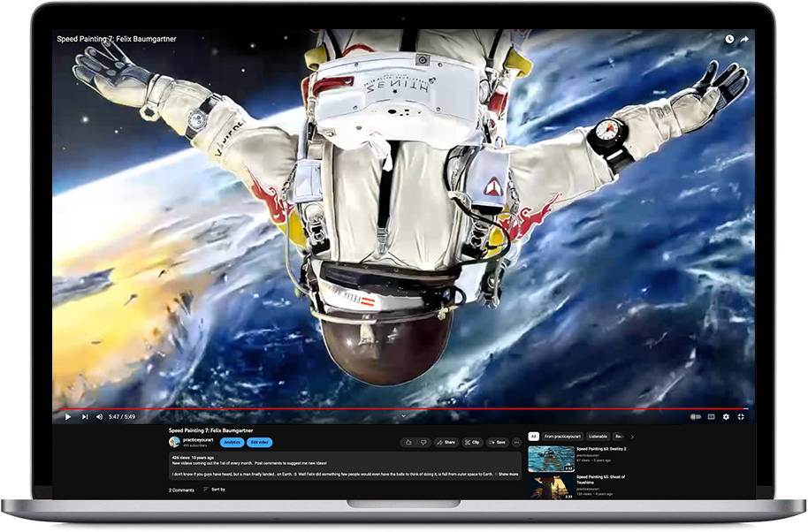The width and height of the screenshot is (808, 532).
Task: Toggle Autoplay in the player bar
Action: pos(695,417)
